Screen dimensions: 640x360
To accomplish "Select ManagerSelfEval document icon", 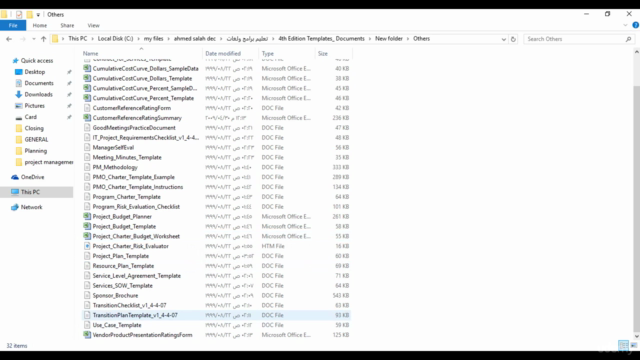I will point(87,147).
